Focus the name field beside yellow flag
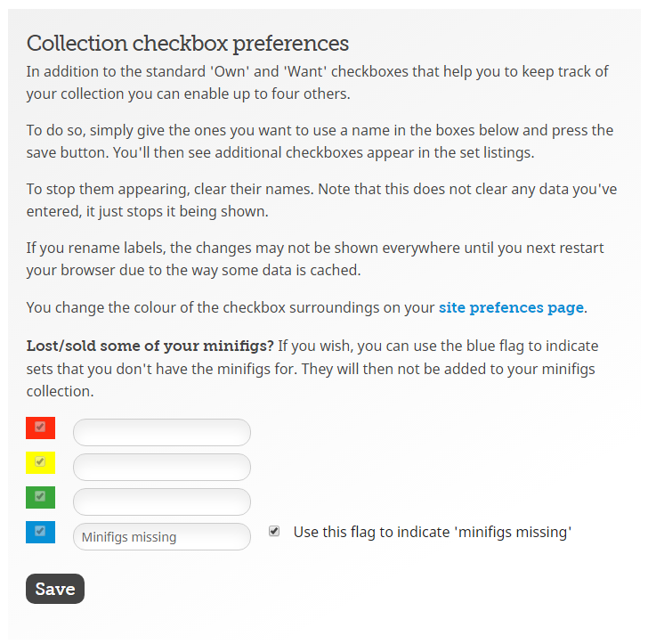Viewport: 648px width, 644px height. (161, 468)
